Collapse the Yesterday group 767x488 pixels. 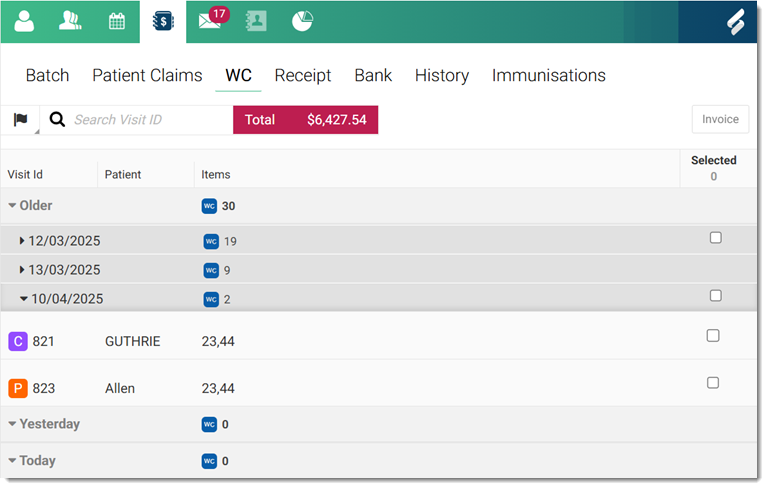click(x=12, y=423)
